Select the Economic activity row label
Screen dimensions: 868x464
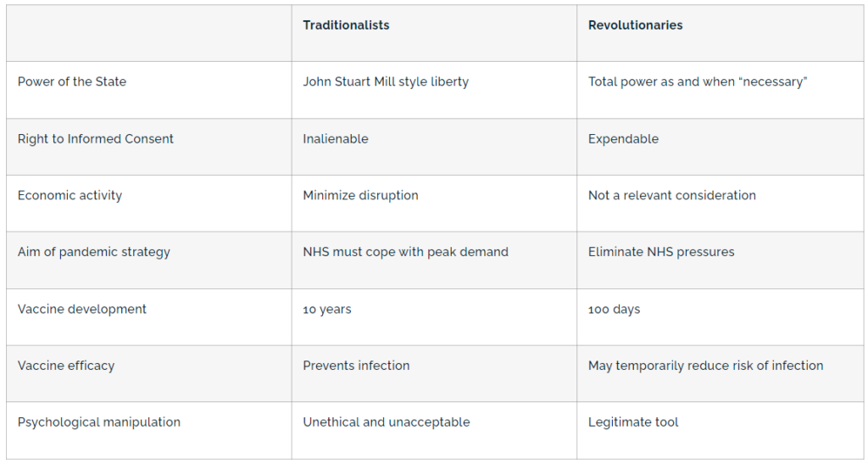pos(70,196)
